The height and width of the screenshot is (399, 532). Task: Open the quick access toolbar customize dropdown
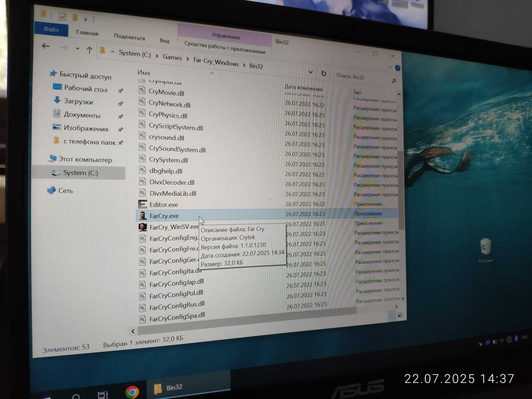click(x=85, y=20)
